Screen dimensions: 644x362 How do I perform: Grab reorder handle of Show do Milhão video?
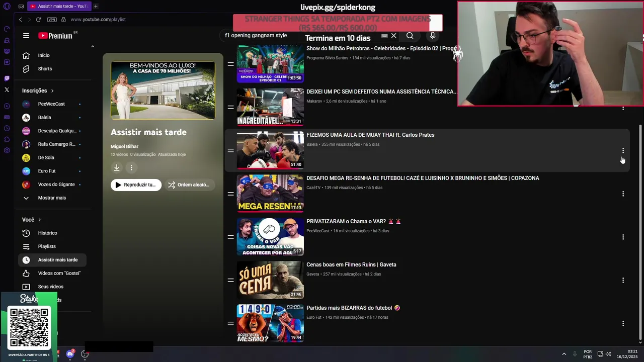230,64
